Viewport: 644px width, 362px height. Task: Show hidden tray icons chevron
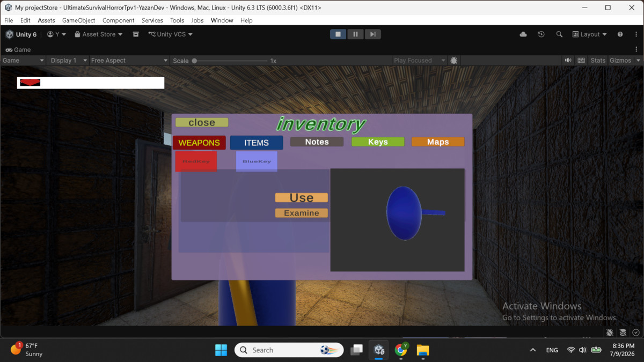(x=533, y=350)
